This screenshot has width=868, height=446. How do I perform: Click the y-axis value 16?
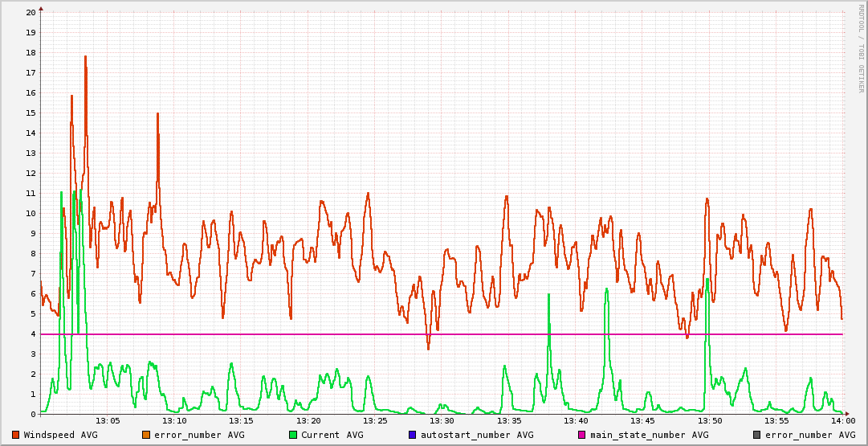click(x=31, y=92)
